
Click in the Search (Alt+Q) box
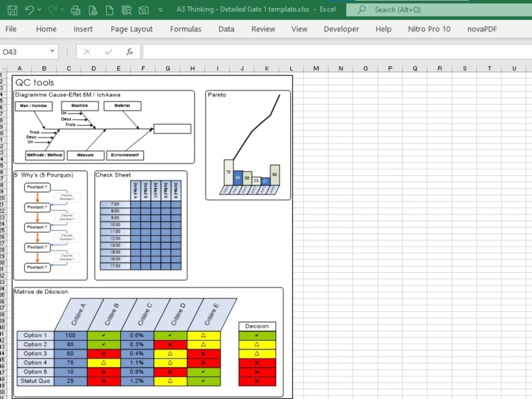(x=439, y=10)
